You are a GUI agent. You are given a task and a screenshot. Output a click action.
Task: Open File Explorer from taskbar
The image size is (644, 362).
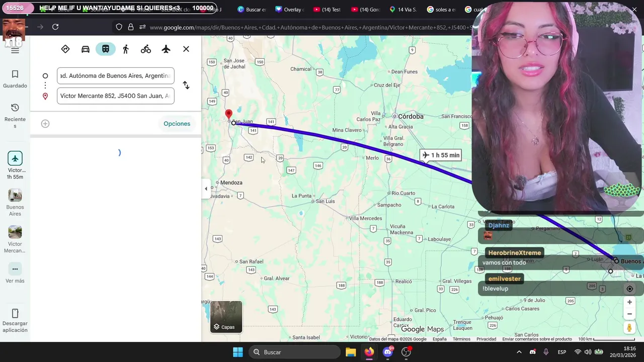(351, 352)
